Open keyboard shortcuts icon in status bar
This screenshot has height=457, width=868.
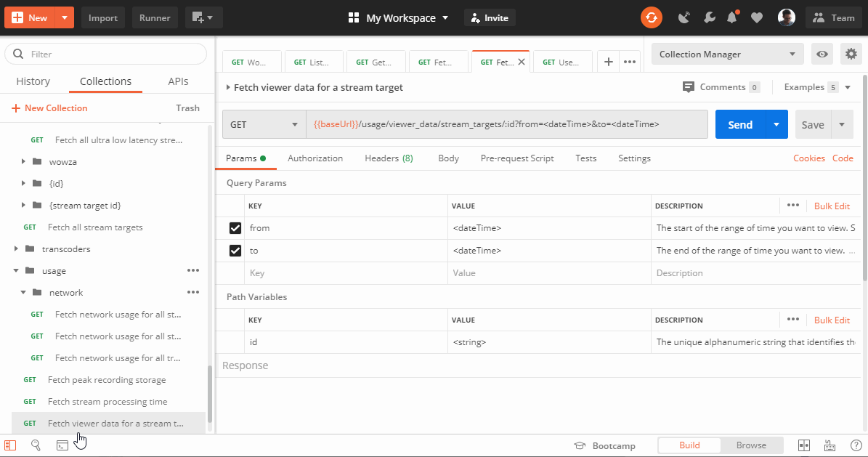(830, 445)
